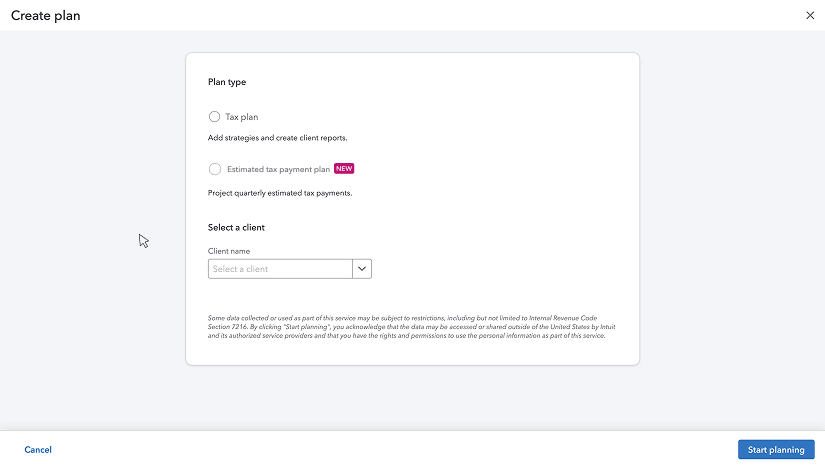The image size is (825, 468).
Task: Click the 'Select a client' section heading
Action: pos(236,227)
